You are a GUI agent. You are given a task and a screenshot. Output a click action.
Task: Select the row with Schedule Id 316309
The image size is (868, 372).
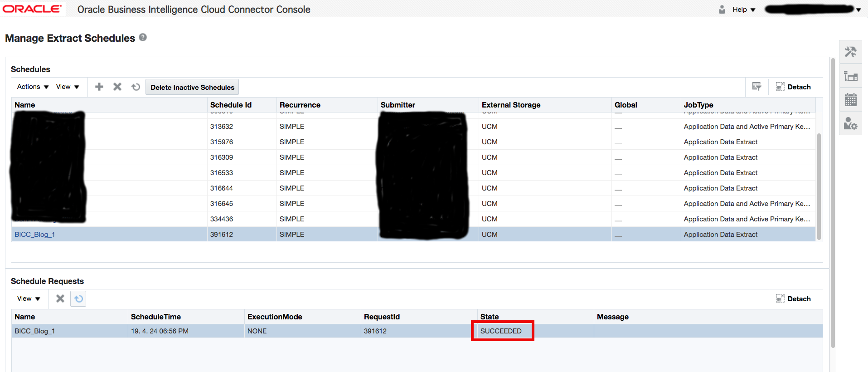[x=413, y=157]
